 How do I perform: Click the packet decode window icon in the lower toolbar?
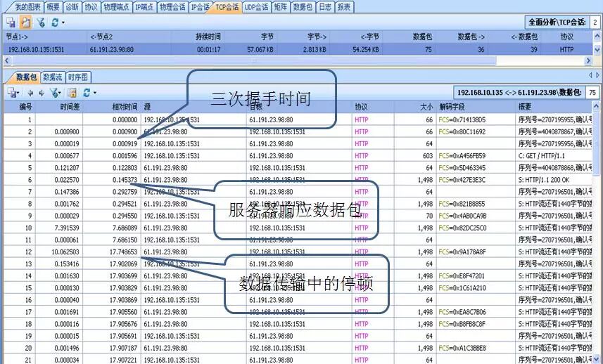[x=72, y=93]
